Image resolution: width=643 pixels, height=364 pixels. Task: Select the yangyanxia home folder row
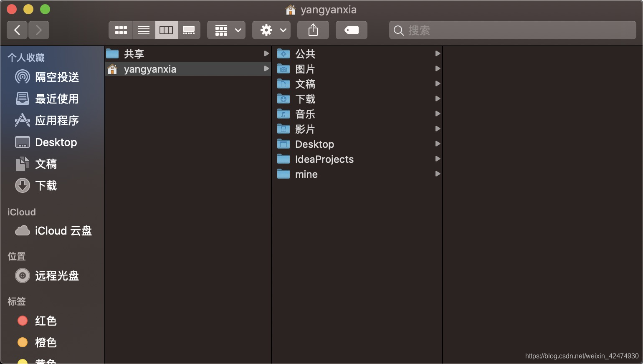188,69
